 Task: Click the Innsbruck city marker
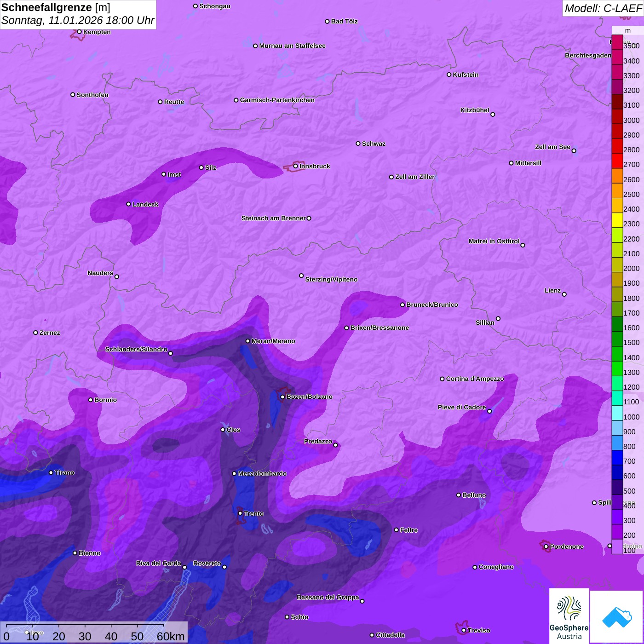point(295,166)
